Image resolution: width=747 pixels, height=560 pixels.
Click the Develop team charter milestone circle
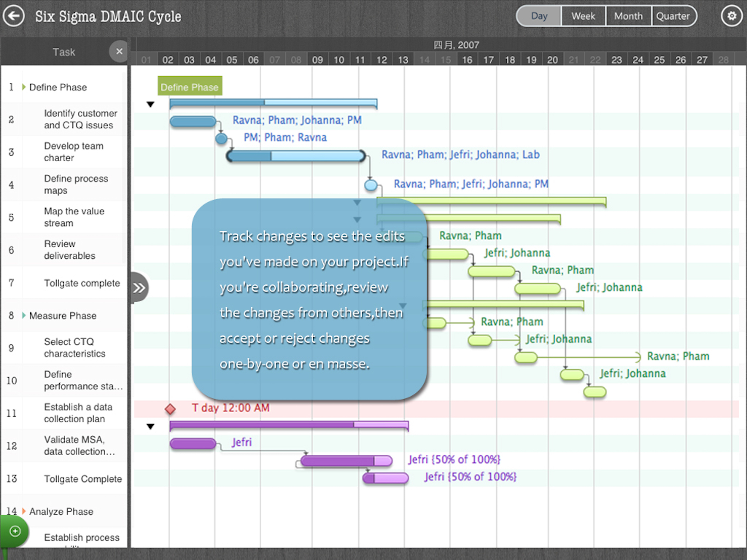coord(221,138)
